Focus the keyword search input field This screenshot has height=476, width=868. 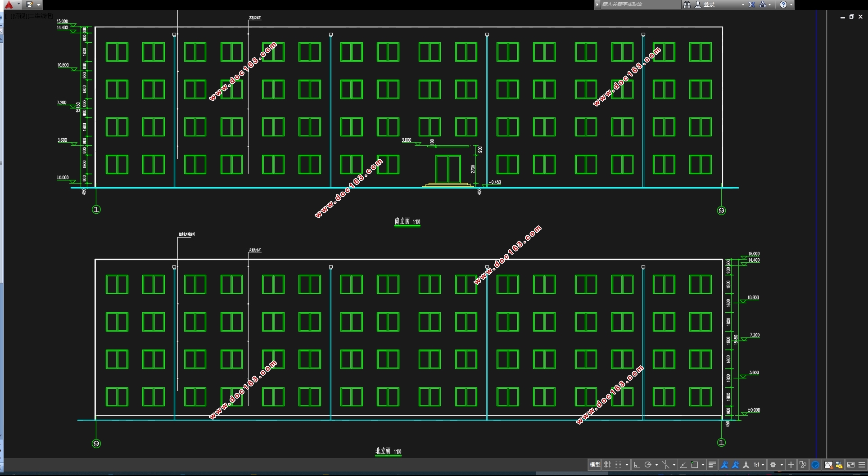click(641, 4)
